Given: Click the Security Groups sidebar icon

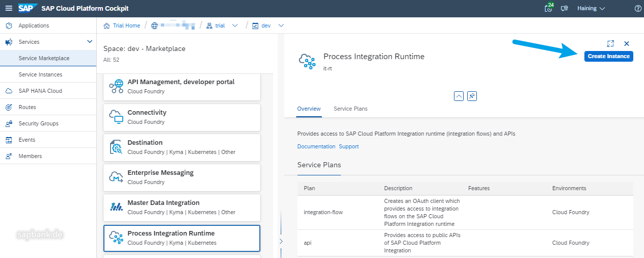Looking at the screenshot, I should tap(9, 123).
